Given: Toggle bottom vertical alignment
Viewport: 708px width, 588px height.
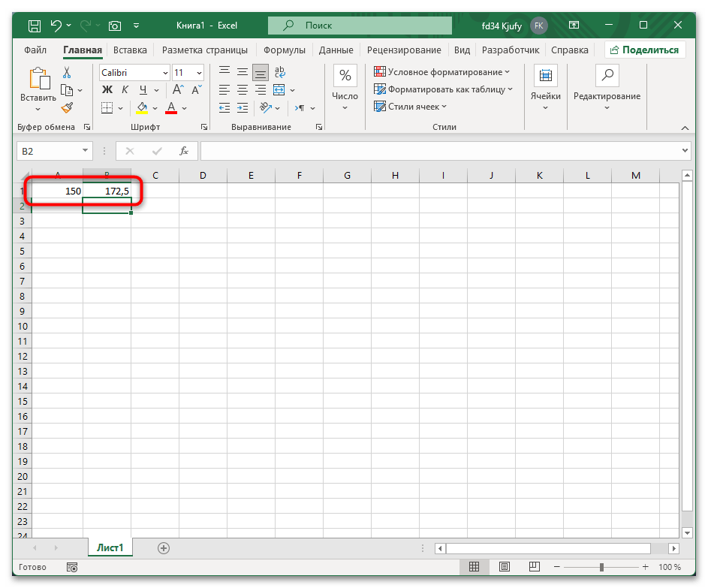Looking at the screenshot, I should coord(260,72).
